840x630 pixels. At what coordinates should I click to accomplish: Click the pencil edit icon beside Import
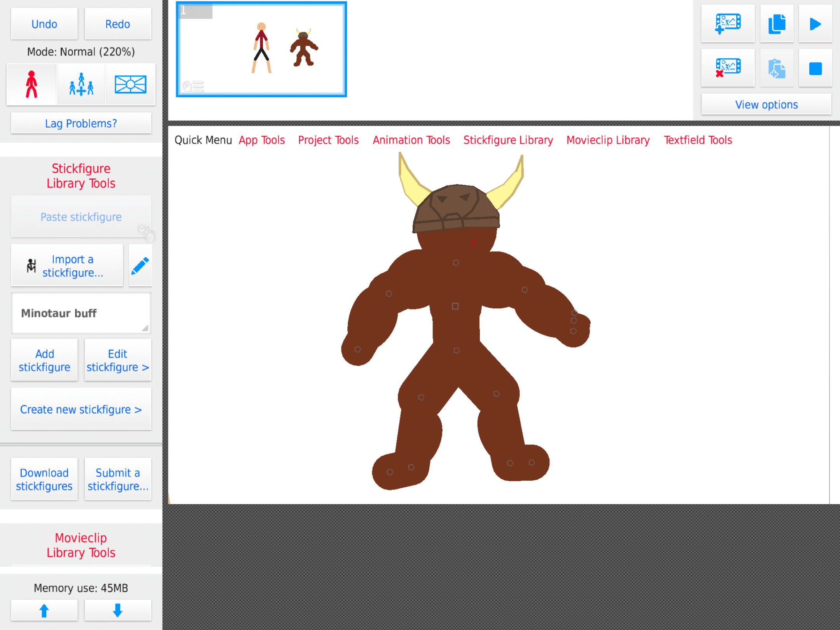140,265
